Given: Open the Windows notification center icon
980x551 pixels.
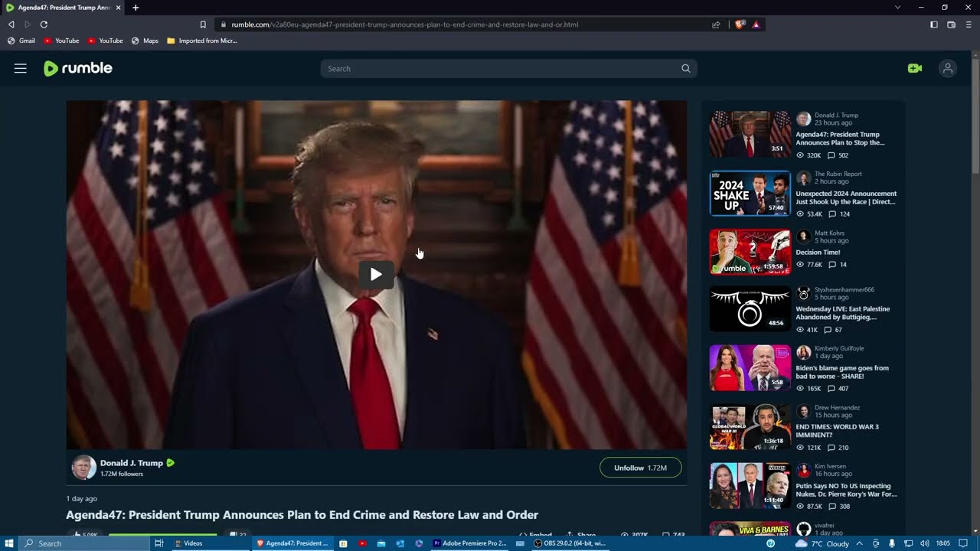Looking at the screenshot, I should (963, 543).
